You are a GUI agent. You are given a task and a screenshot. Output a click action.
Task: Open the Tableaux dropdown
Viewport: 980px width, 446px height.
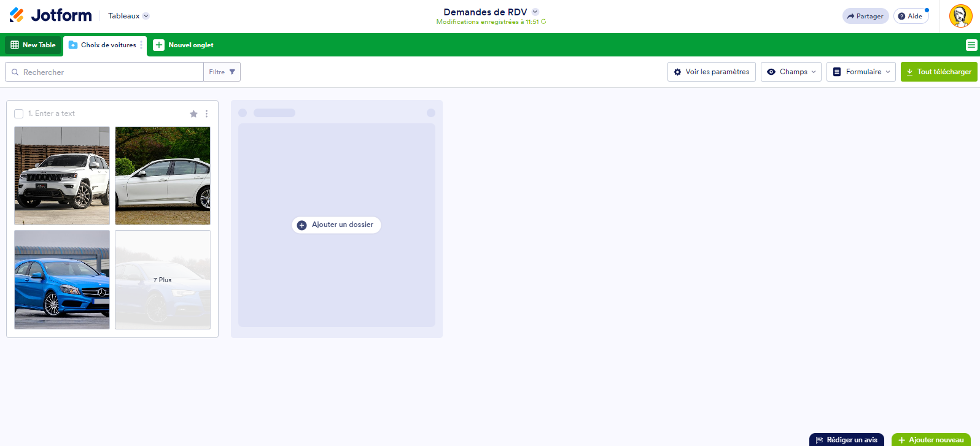(x=128, y=16)
